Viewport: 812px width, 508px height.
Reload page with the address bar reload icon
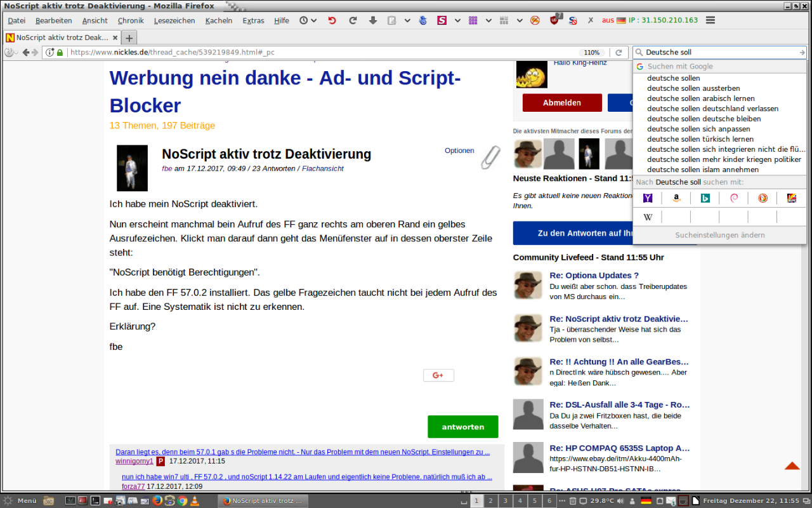[x=619, y=53]
